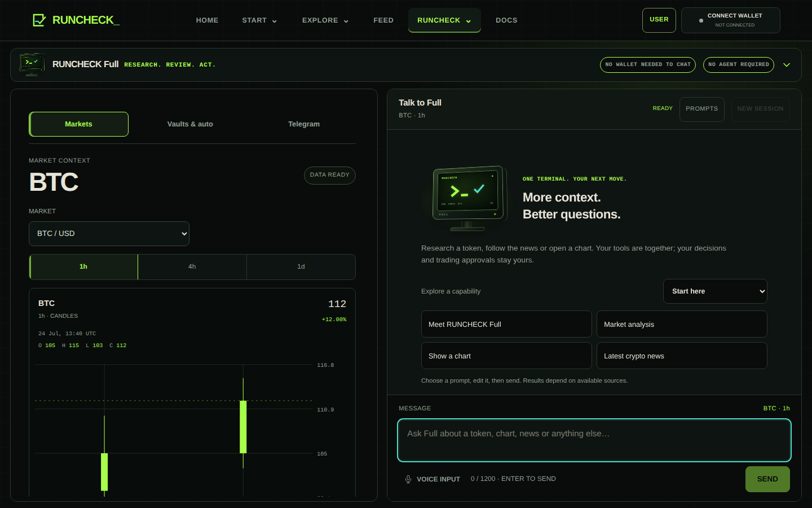Expand the RUNCHECK nav dropdown

[x=444, y=20]
